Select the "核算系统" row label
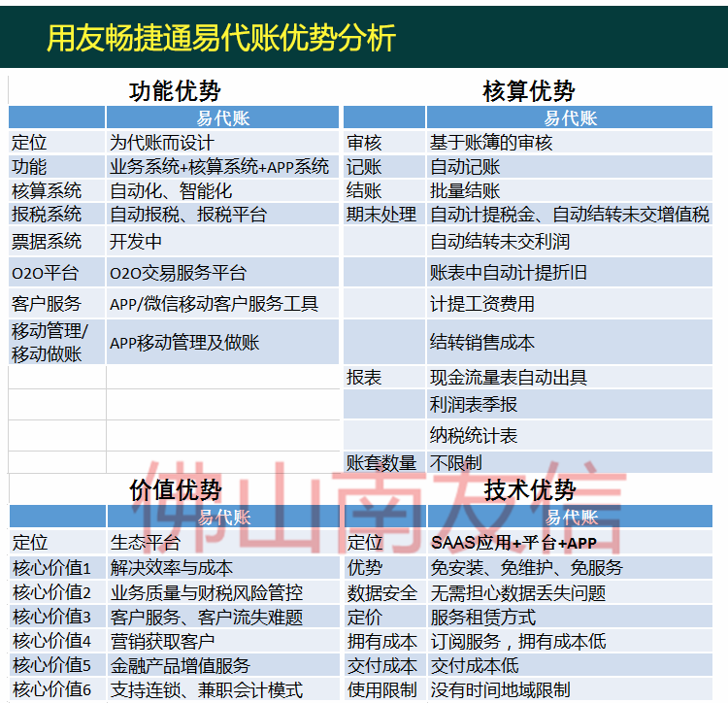The image size is (728, 703). [x=56, y=191]
